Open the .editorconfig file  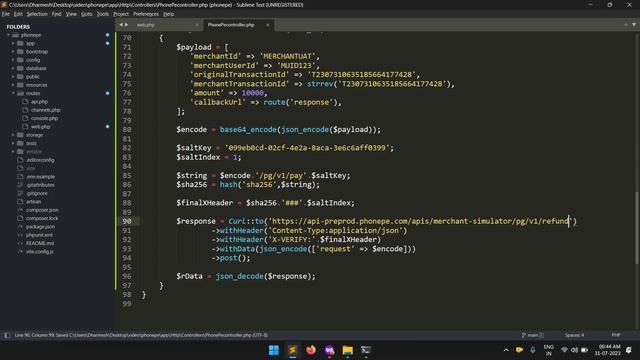coord(40,160)
